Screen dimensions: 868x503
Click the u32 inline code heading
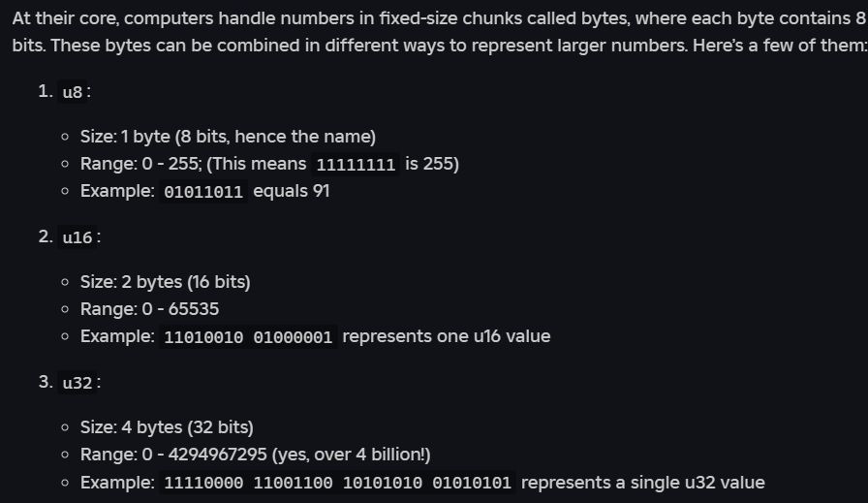77,383
